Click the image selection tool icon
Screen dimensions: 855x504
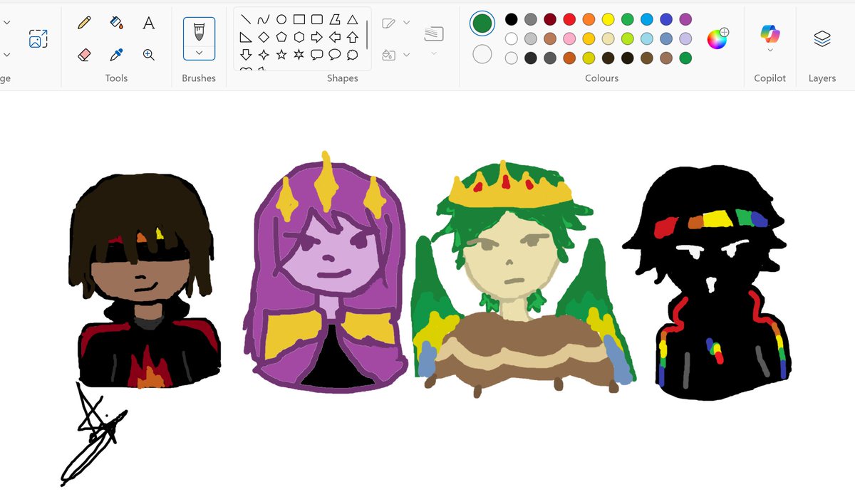tap(37, 38)
